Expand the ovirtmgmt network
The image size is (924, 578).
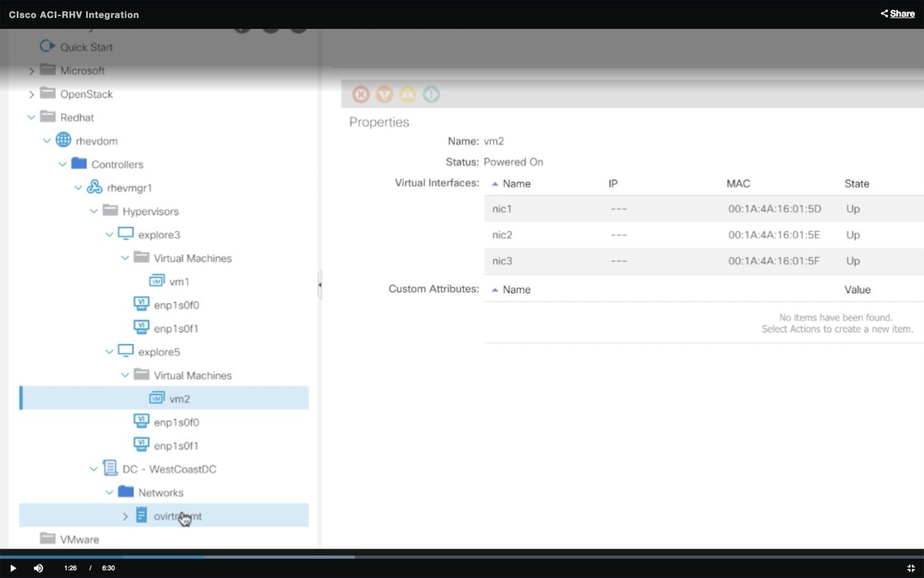(125, 516)
